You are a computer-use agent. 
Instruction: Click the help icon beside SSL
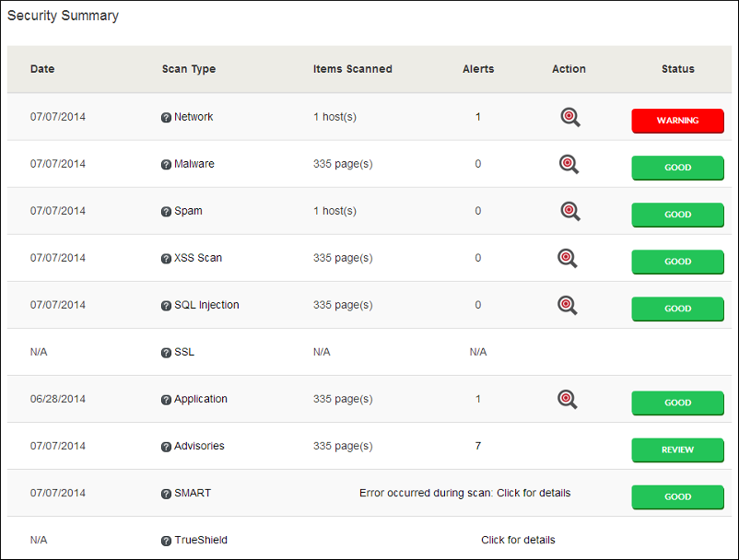[166, 352]
